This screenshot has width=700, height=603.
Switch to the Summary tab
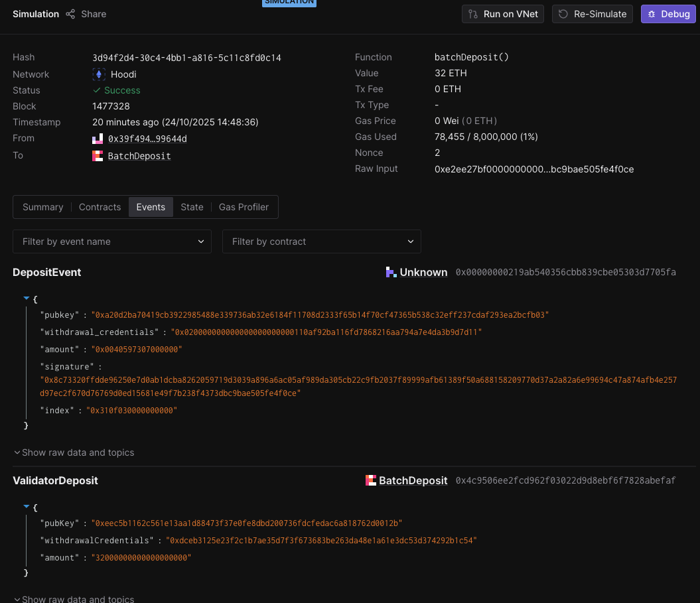click(x=42, y=207)
